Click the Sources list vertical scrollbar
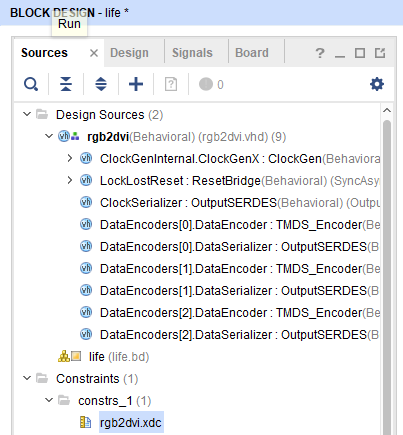This screenshot has width=403, height=435. tap(387, 277)
